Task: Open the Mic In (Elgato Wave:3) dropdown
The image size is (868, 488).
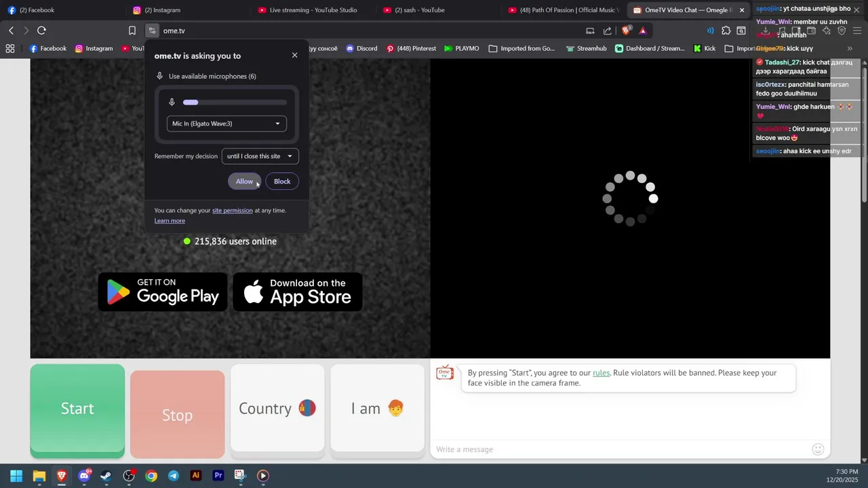Action: (226, 123)
